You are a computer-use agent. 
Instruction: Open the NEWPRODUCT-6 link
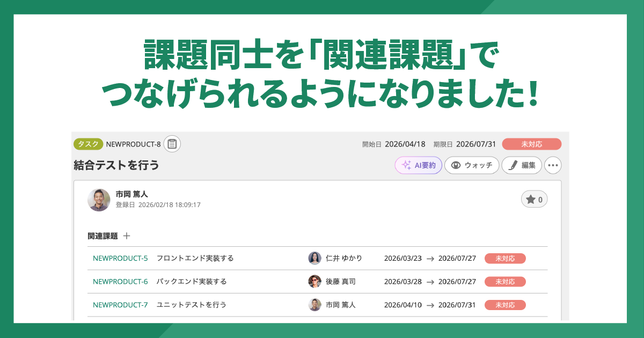(x=120, y=281)
